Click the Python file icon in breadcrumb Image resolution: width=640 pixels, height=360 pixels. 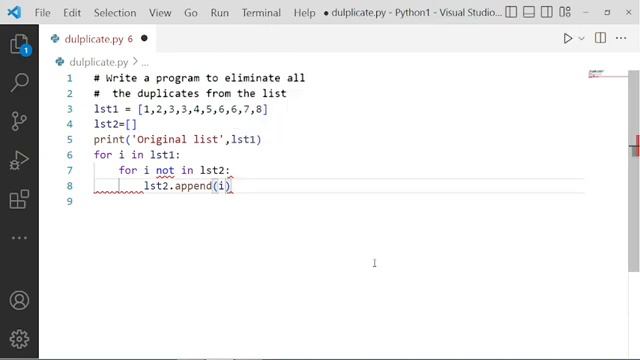tap(60, 62)
